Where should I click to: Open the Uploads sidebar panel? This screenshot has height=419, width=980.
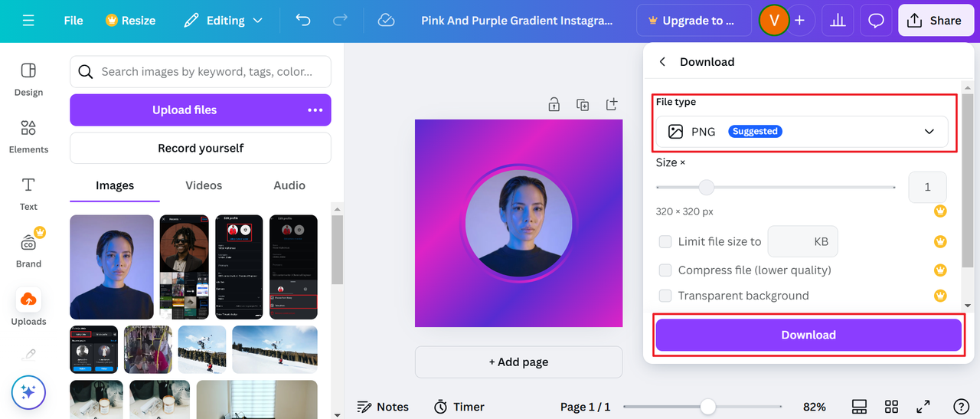point(28,307)
